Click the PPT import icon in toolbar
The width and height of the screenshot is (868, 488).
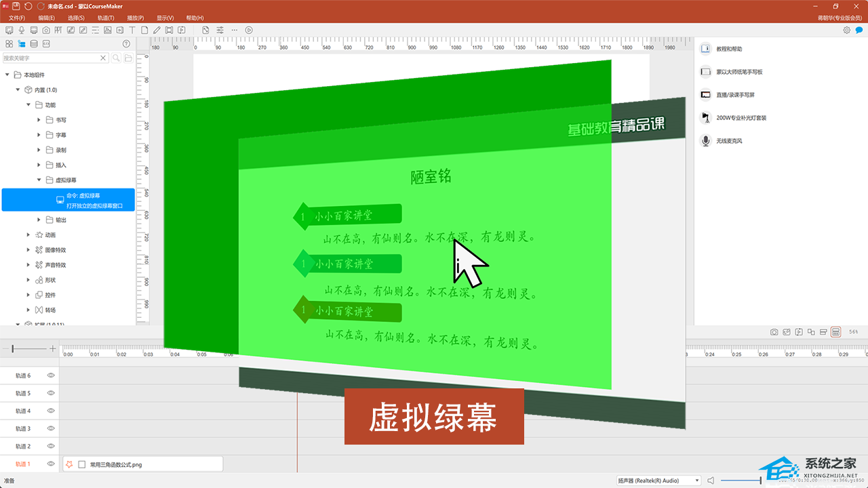pyautogui.click(x=58, y=30)
